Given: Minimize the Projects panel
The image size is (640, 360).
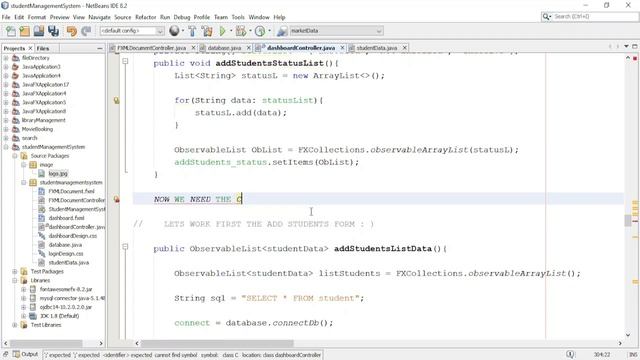Looking at the screenshot, I should click(x=100, y=48).
